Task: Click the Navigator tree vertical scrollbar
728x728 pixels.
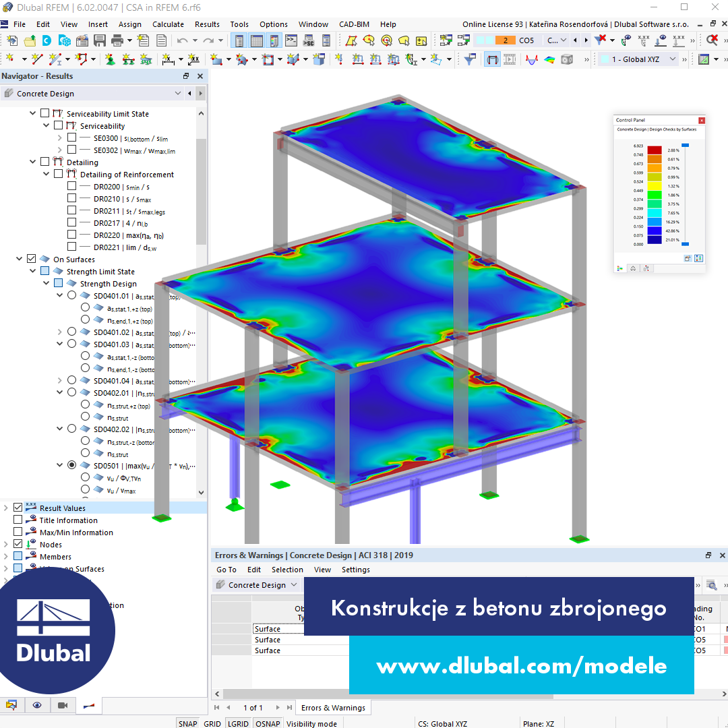Action: point(201,191)
